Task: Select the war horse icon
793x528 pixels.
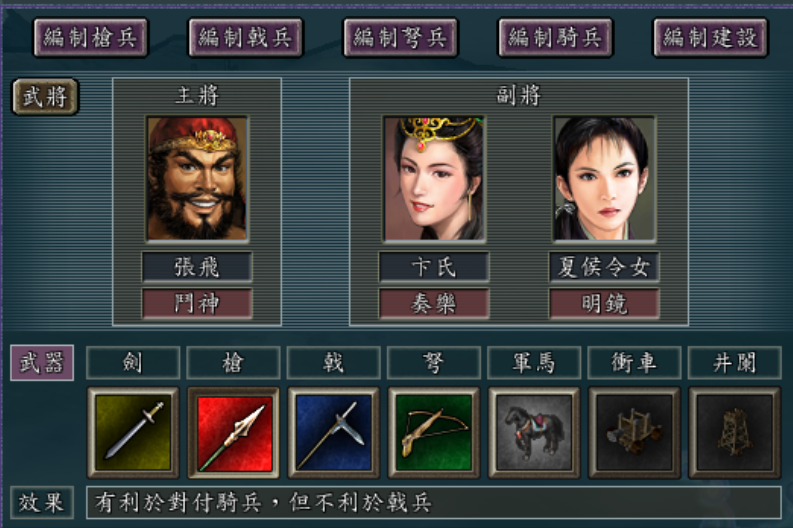Action: click(x=534, y=433)
